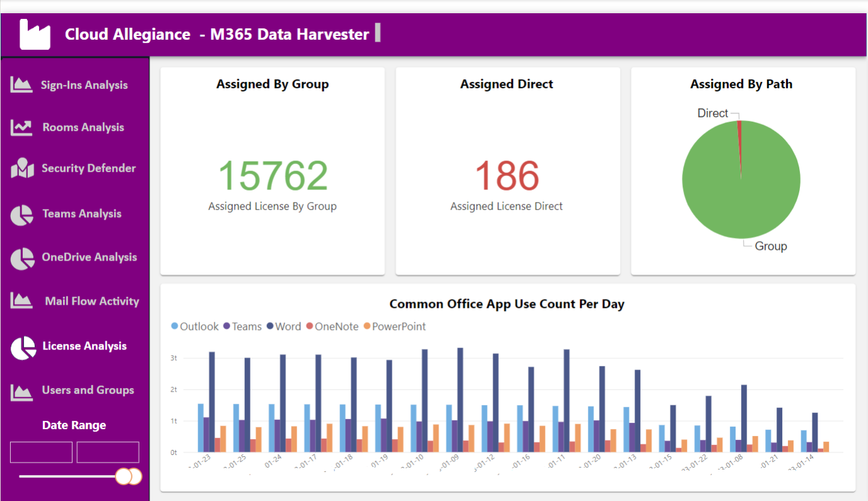Image resolution: width=868 pixels, height=501 pixels.
Task: Go to Users and Groups page
Action: click(88, 390)
